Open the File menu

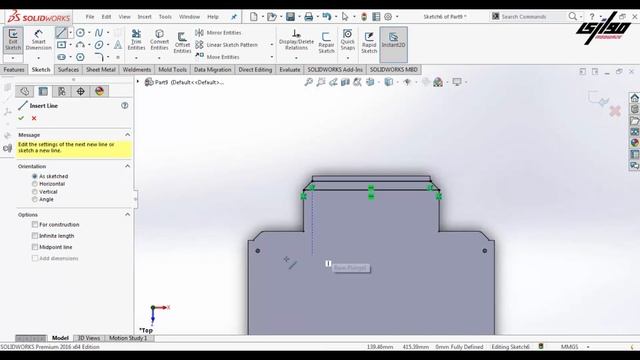pyautogui.click(x=90, y=17)
